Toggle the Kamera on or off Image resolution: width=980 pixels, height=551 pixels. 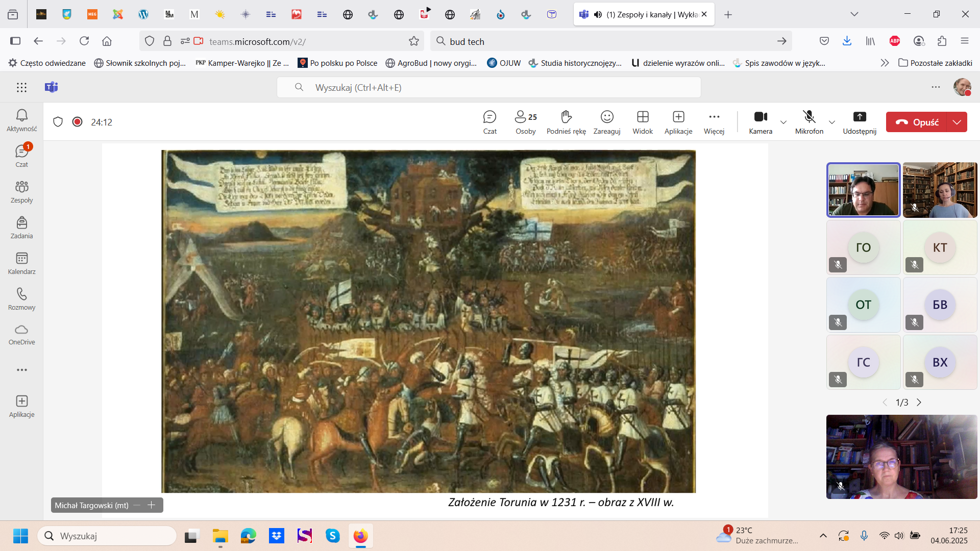point(761,122)
